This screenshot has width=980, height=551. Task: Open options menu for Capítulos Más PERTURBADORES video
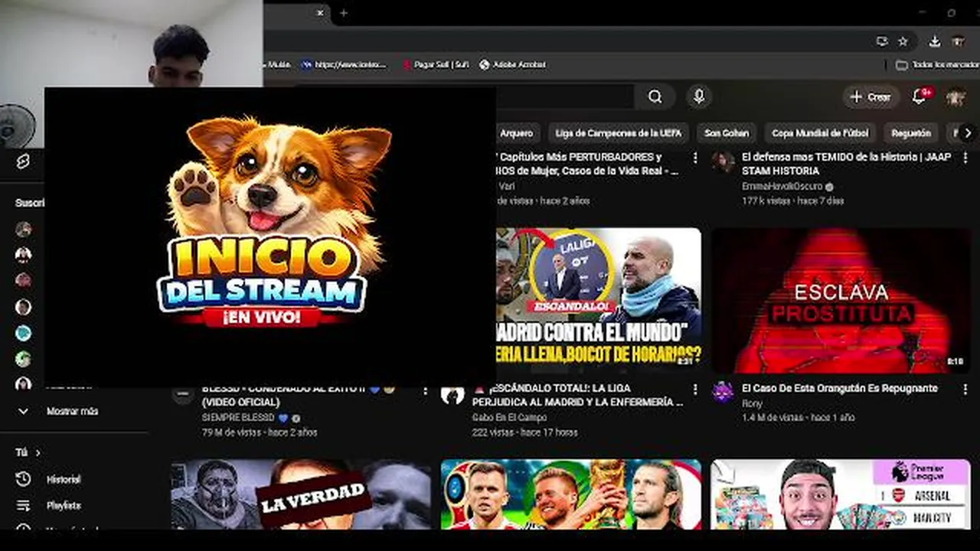pyautogui.click(x=694, y=158)
